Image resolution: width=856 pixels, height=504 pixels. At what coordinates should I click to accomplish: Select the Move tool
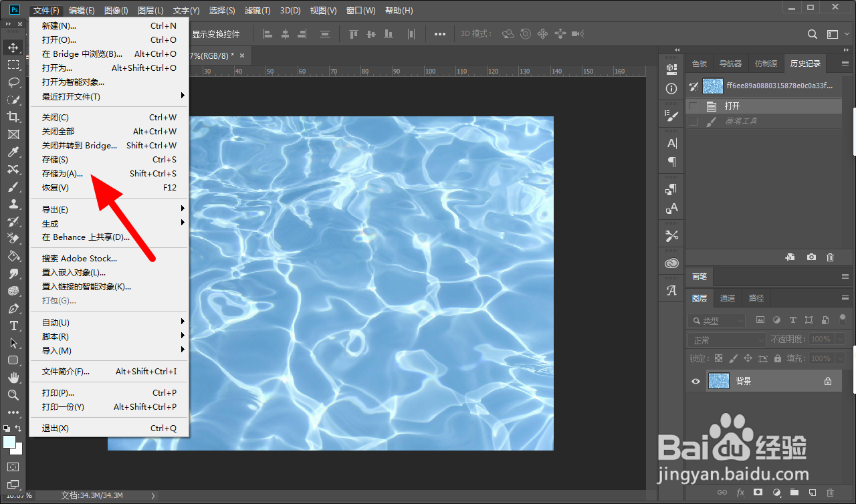click(x=13, y=47)
